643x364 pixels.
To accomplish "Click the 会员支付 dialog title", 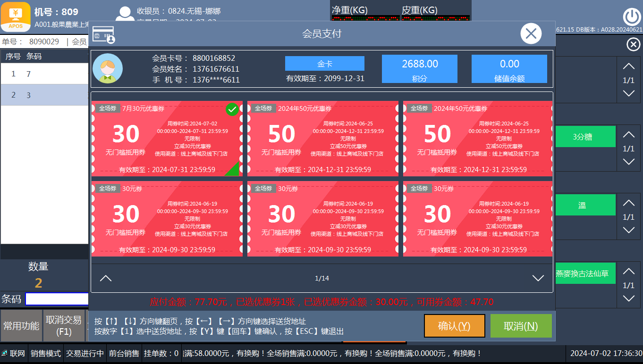I will [x=322, y=34].
